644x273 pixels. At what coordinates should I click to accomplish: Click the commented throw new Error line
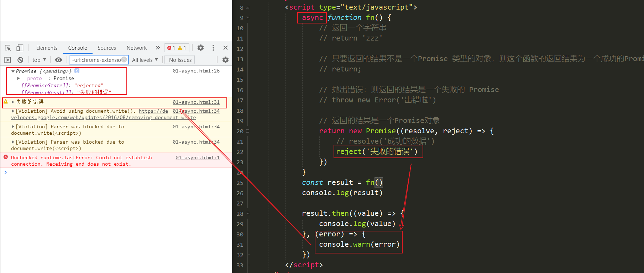pos(377,100)
